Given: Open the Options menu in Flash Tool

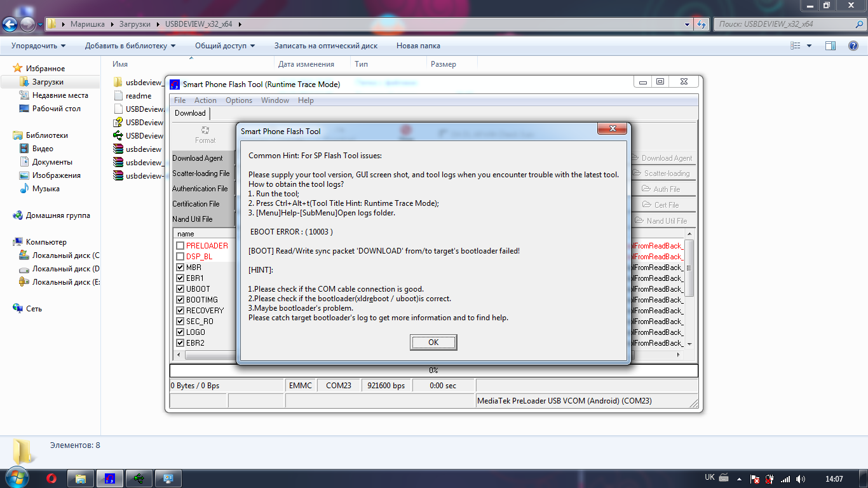Looking at the screenshot, I should tap(239, 100).
